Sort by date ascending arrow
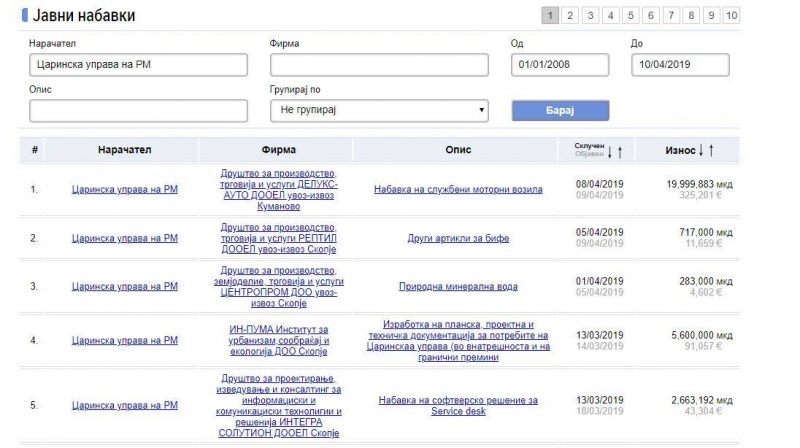This screenshot has width=800, height=448. [621, 151]
